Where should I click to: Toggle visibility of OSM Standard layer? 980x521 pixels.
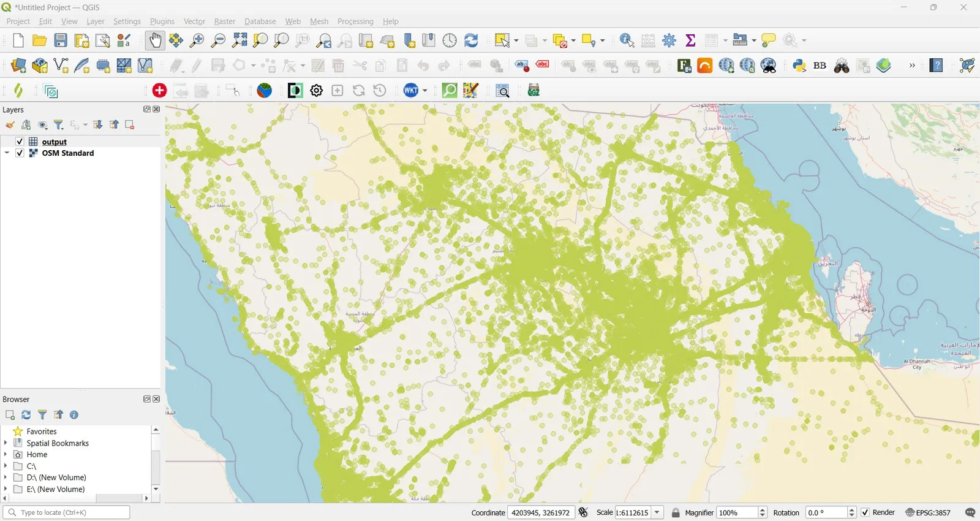20,153
